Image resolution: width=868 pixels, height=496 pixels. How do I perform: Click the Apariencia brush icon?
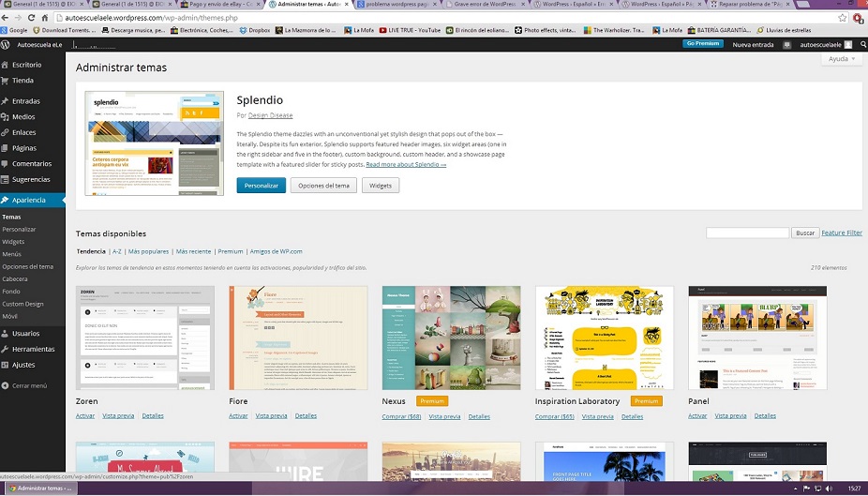click(x=5, y=200)
